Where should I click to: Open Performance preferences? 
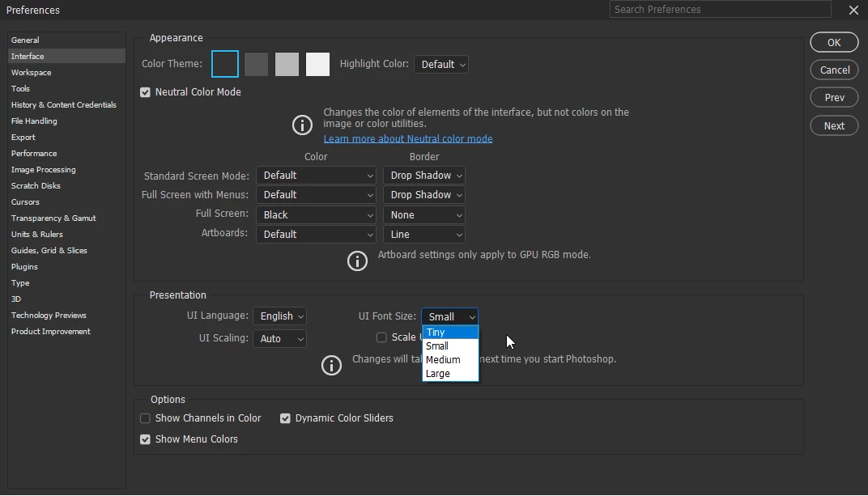66,153
